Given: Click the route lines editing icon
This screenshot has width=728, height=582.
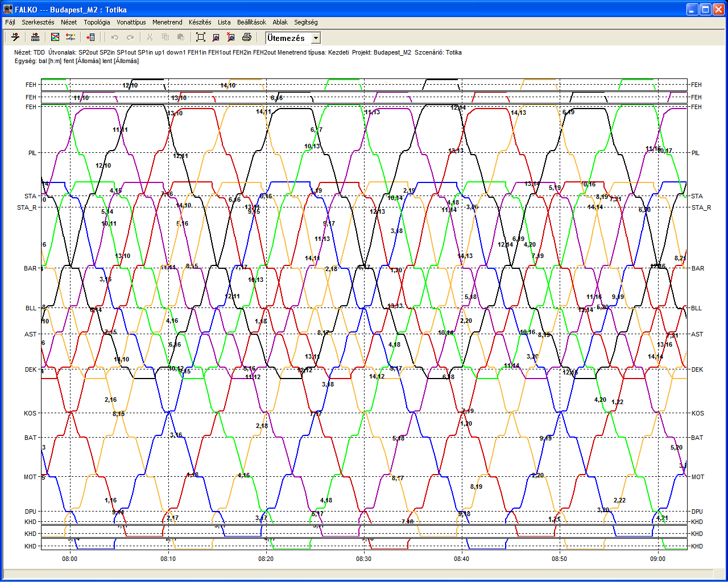Looking at the screenshot, I should tap(71, 38).
